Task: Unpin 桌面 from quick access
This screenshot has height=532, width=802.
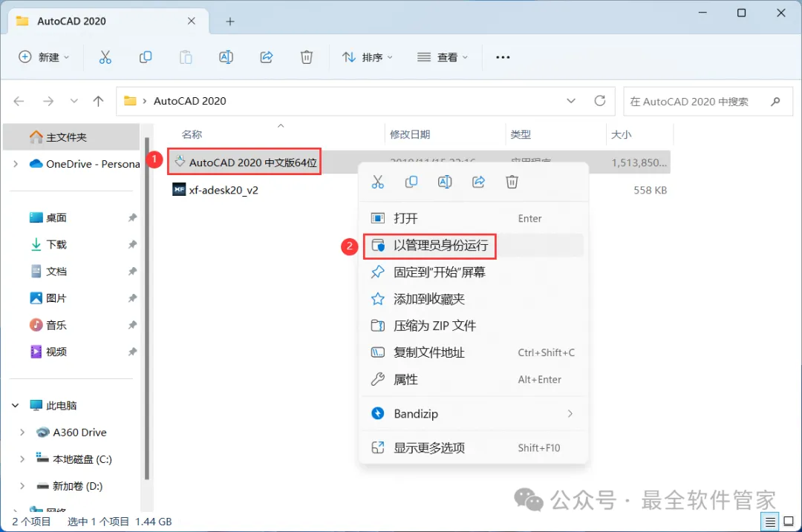Action: coord(132,217)
